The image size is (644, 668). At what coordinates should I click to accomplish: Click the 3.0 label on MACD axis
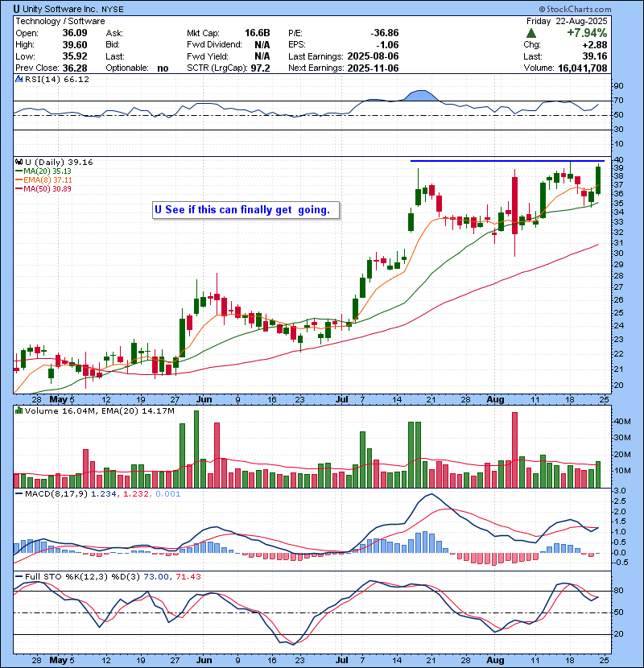pos(620,491)
